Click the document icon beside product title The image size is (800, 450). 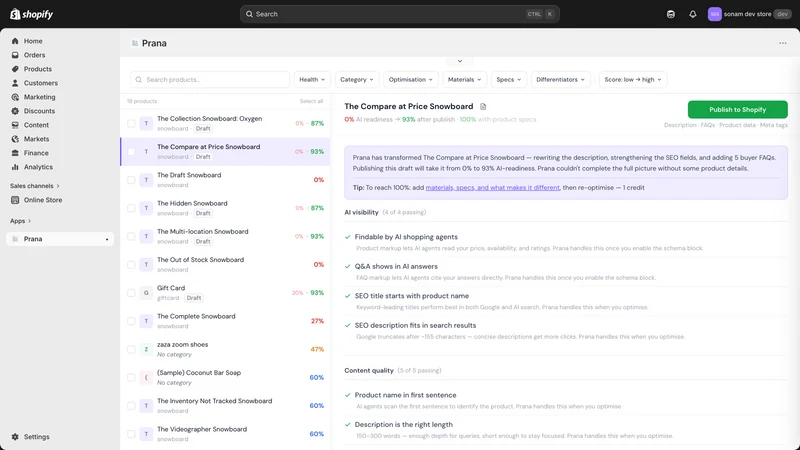click(483, 107)
